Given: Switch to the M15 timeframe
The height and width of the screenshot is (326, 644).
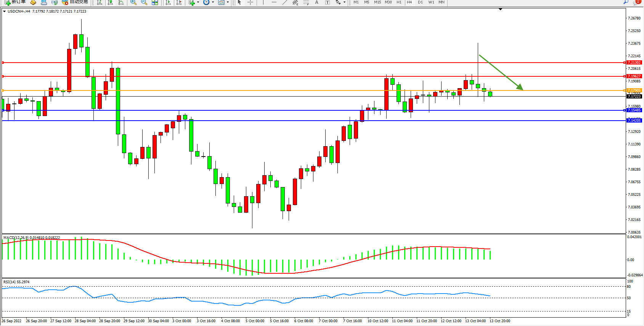Looking at the screenshot, I should tap(377, 2).
